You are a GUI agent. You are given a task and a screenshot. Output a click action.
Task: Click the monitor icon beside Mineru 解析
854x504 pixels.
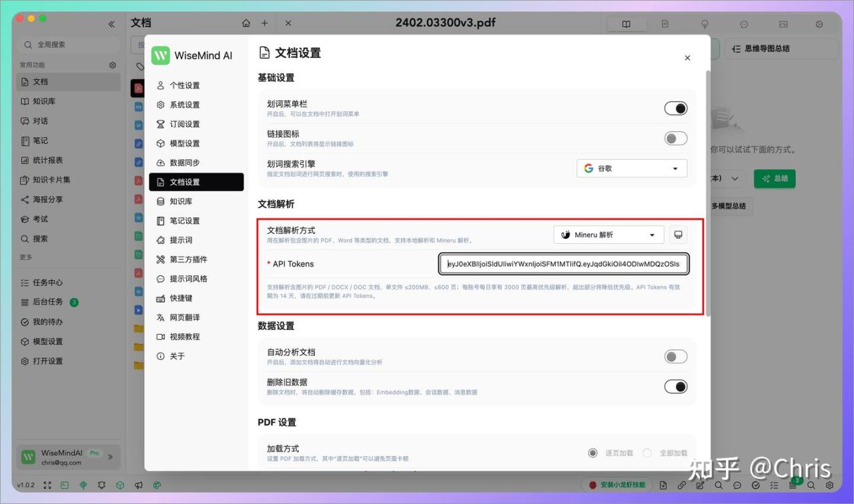679,235
